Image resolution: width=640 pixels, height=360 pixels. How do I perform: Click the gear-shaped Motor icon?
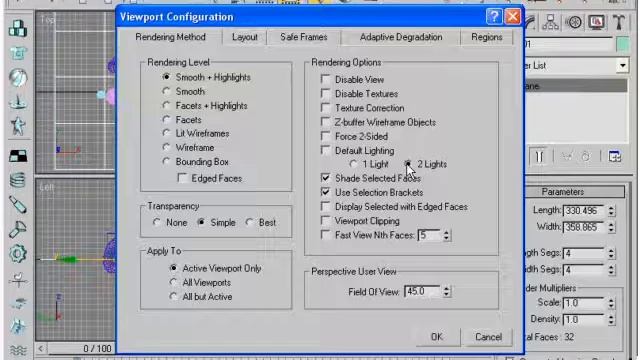pyautogui.click(x=18, y=253)
